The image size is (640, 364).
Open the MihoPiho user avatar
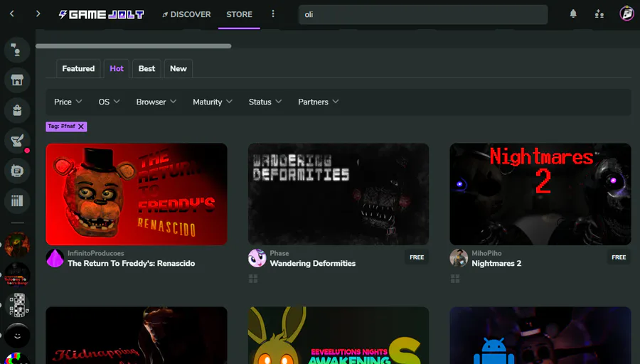(459, 258)
